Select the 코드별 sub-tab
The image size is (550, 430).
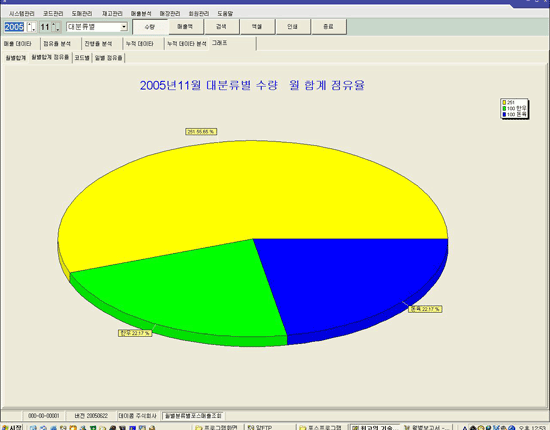click(x=82, y=58)
